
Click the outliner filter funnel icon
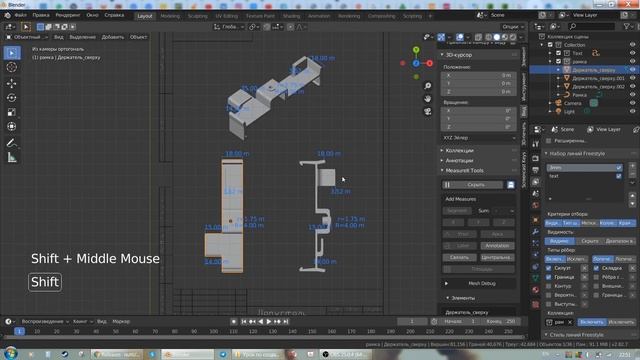tap(627, 27)
